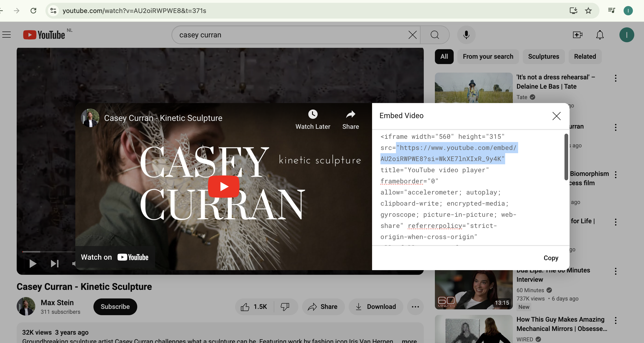Image resolution: width=644 pixels, height=343 pixels.
Task: Click Watch on YouTube in preview
Action: (115, 257)
